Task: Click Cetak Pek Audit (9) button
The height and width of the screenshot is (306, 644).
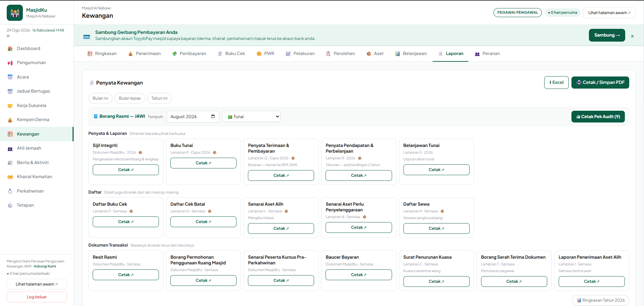Action: coord(598,117)
